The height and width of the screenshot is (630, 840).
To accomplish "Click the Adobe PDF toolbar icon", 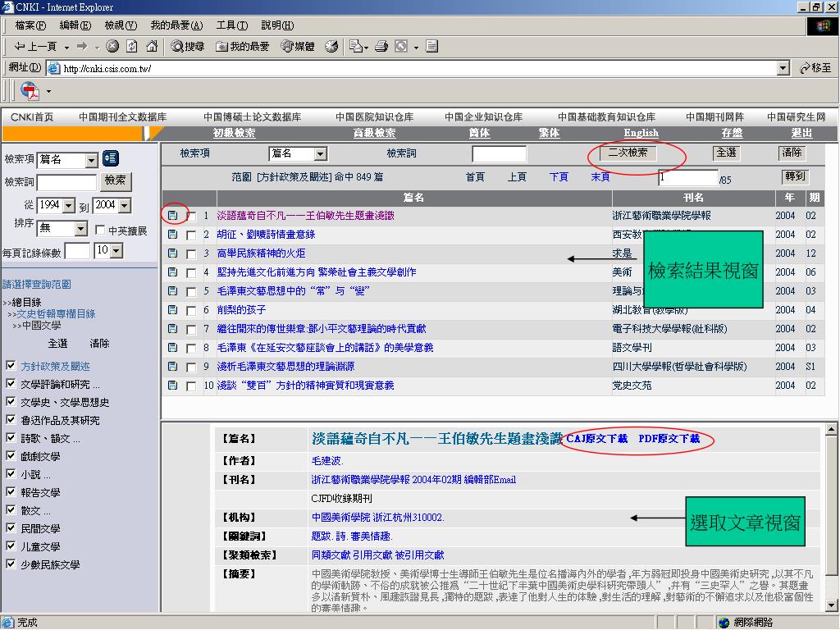I will (30, 90).
